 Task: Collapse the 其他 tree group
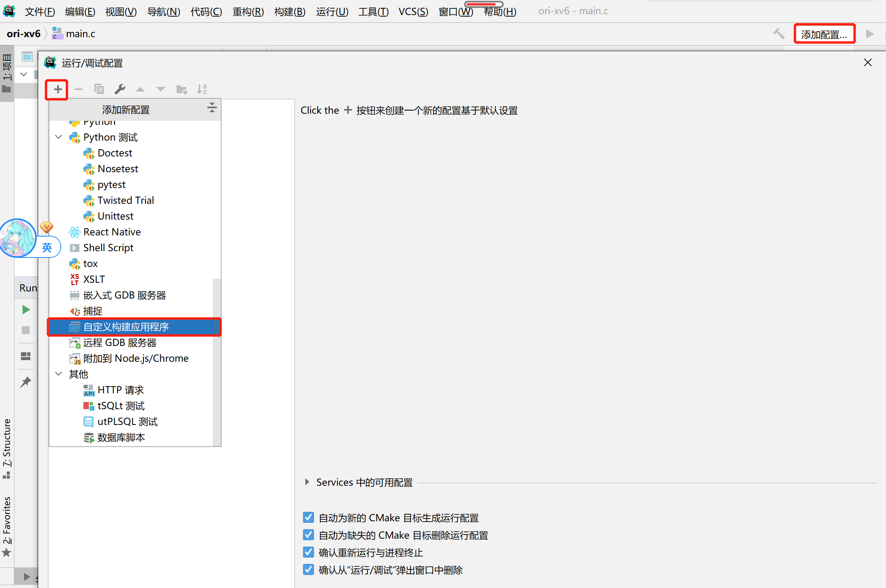(x=58, y=374)
